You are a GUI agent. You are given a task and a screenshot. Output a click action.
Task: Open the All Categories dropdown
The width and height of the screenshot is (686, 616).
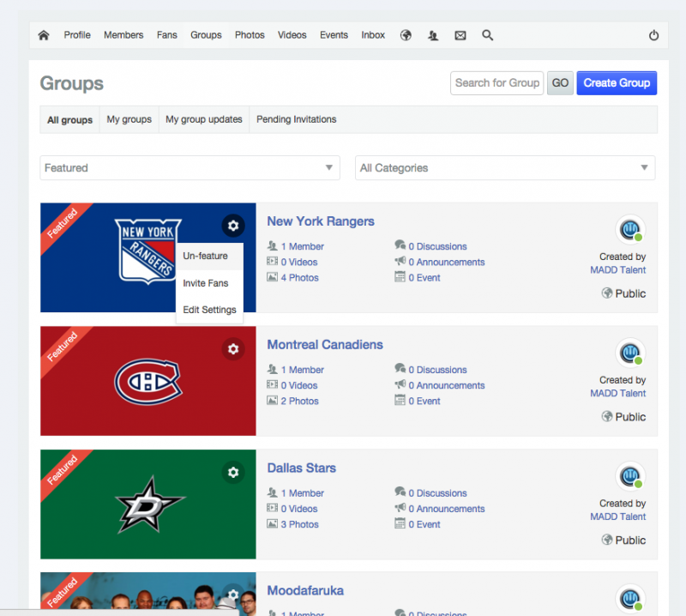tap(505, 167)
